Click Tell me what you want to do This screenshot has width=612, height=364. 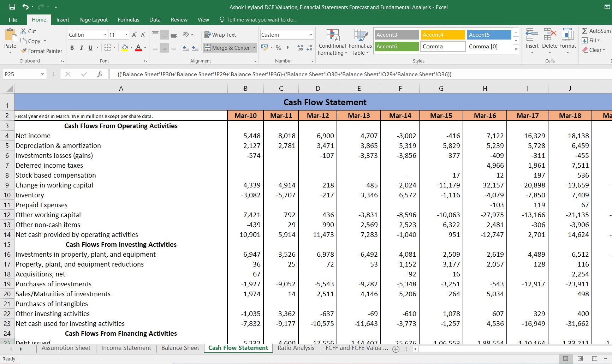(258, 20)
